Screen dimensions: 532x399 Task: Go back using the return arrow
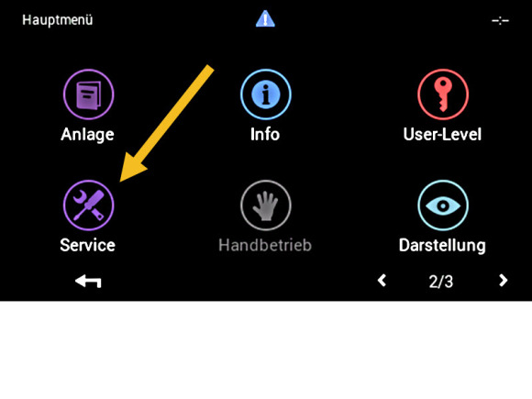point(88,282)
